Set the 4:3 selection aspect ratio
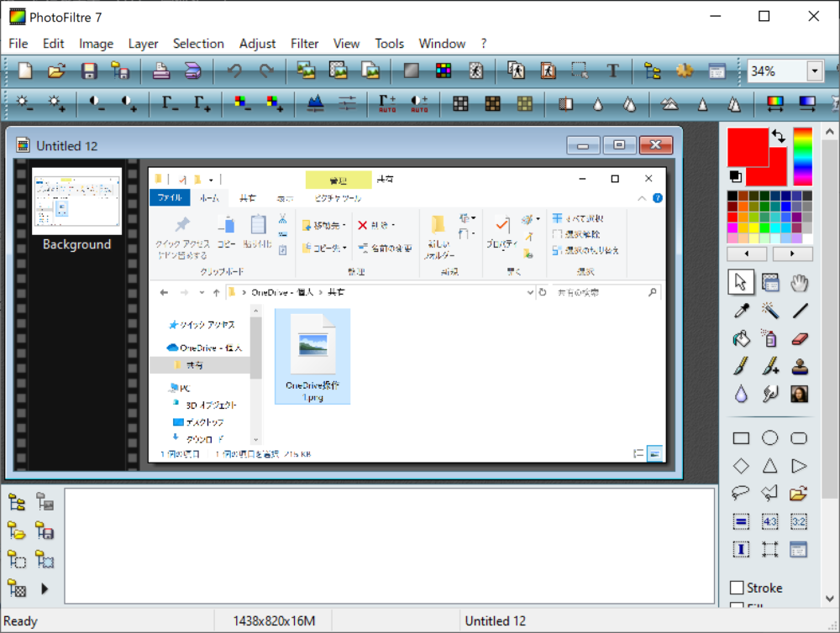 770,521
